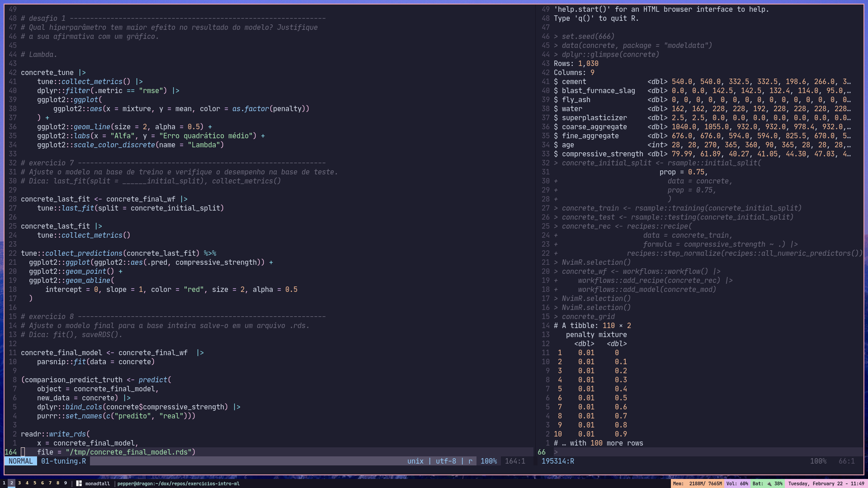Click the file path "/tmp/concrete_final_model.rds"

pos(128,452)
